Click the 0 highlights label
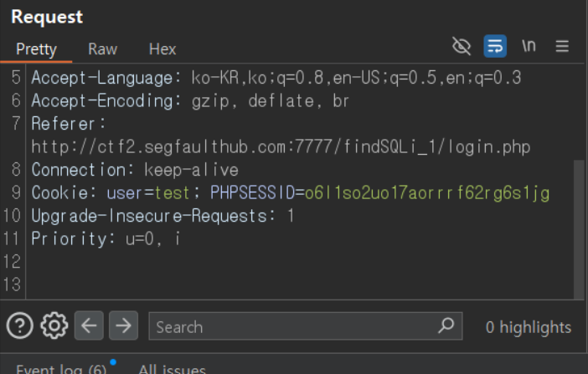The image size is (588, 374). 529,327
